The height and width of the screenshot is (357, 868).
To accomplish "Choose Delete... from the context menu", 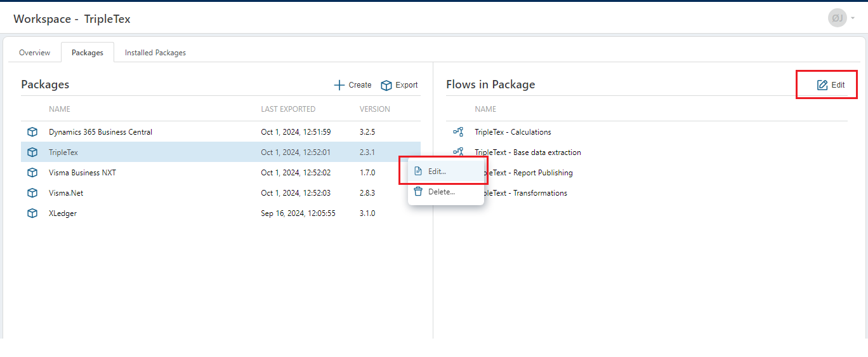I will (446, 192).
